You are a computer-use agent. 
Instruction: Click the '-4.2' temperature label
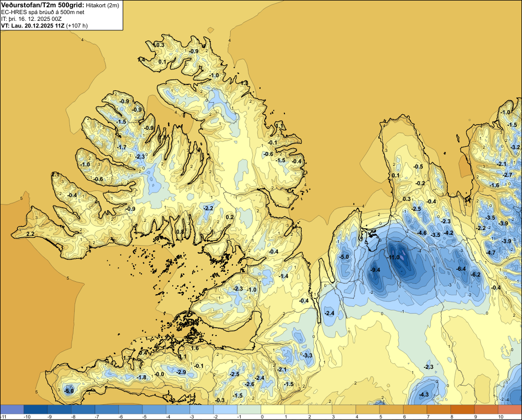[x=448, y=233]
